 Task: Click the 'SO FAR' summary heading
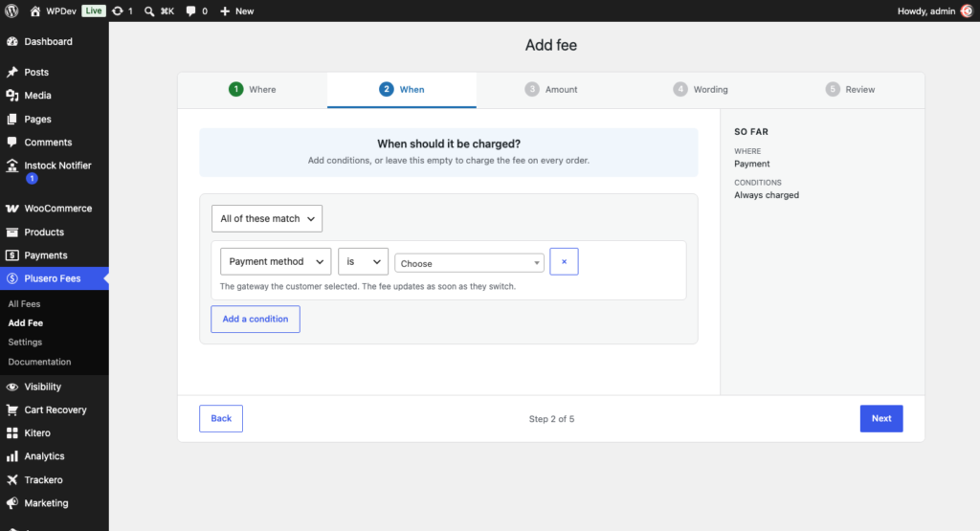point(751,132)
